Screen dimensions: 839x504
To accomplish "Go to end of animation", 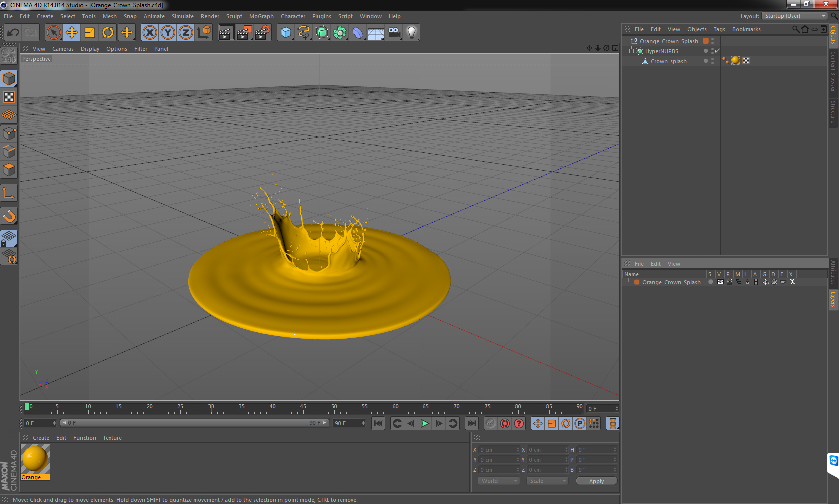I will pos(471,423).
